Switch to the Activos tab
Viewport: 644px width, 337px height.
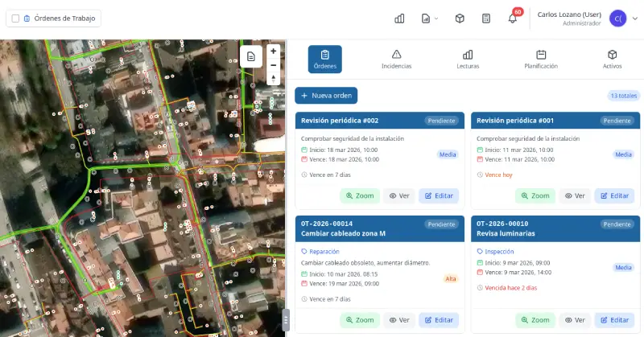click(612, 59)
